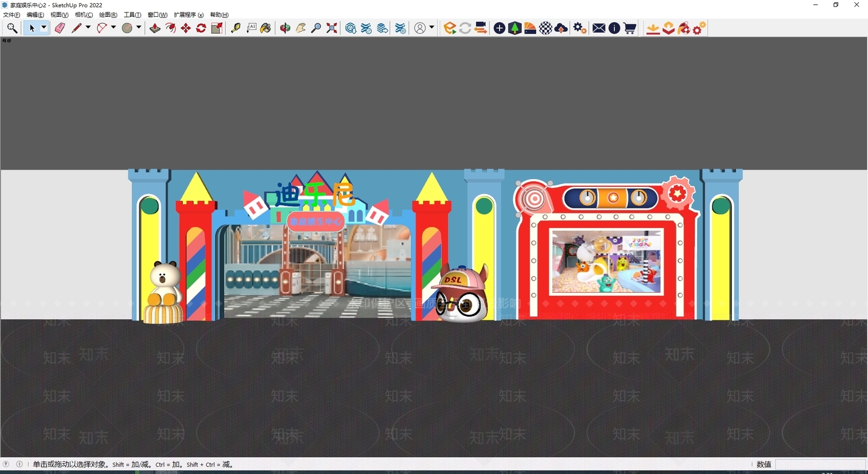
Task: Pick the Eraser tool
Action: click(x=60, y=28)
